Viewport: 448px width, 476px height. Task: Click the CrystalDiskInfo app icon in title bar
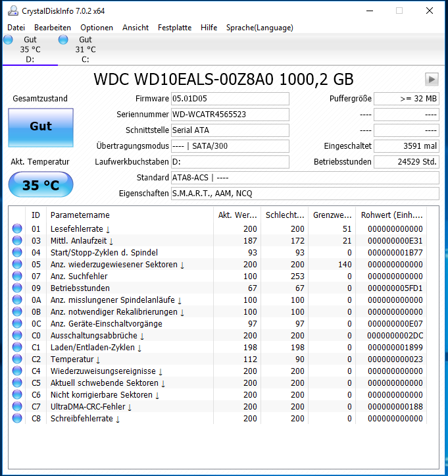coord(13,11)
